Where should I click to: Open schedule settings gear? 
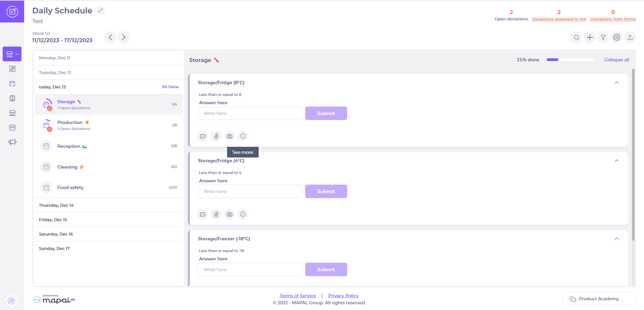coord(616,38)
